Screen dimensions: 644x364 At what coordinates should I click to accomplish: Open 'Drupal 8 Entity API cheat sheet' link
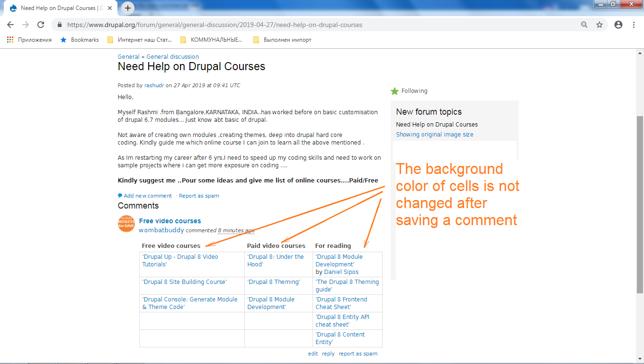point(342,320)
